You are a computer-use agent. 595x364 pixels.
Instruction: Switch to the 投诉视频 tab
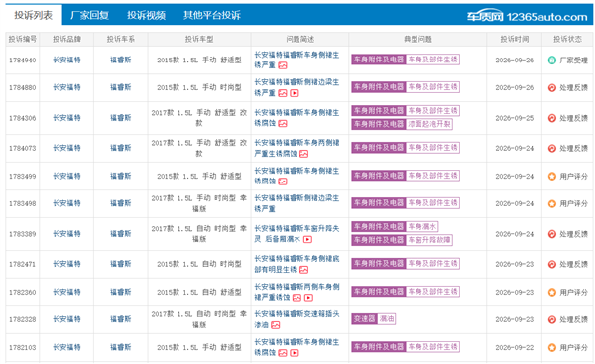click(x=146, y=15)
